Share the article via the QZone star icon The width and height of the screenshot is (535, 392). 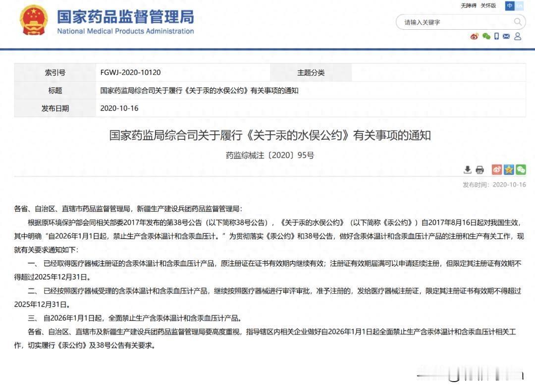tap(509, 169)
